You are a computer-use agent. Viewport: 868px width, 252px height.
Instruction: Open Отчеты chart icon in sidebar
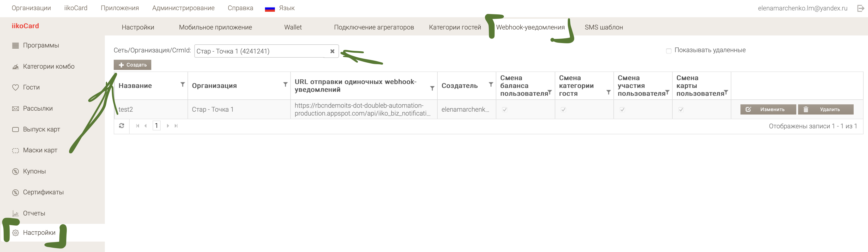tap(15, 213)
